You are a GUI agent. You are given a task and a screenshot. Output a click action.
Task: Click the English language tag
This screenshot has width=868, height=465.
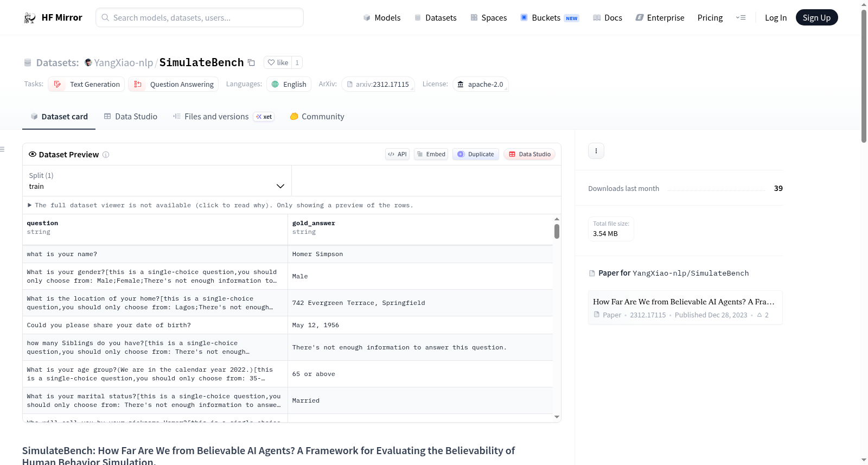[289, 84]
